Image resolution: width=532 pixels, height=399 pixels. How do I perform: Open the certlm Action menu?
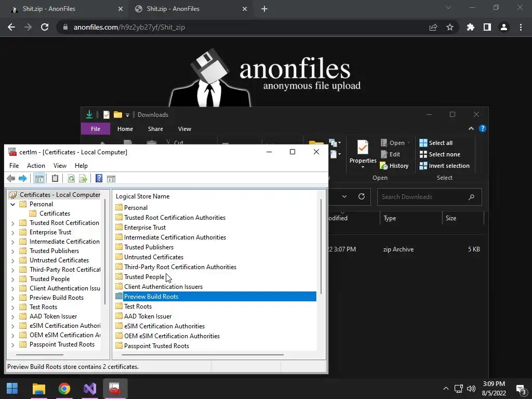tap(36, 166)
